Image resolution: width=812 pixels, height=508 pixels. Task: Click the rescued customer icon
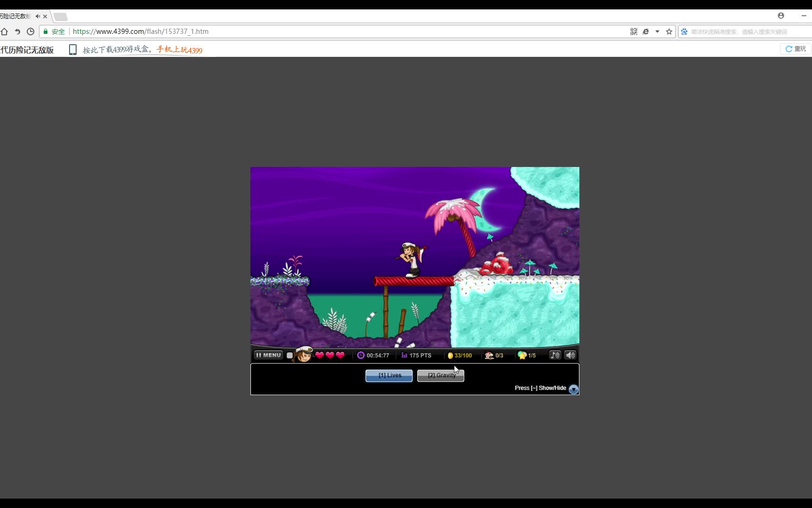point(489,355)
